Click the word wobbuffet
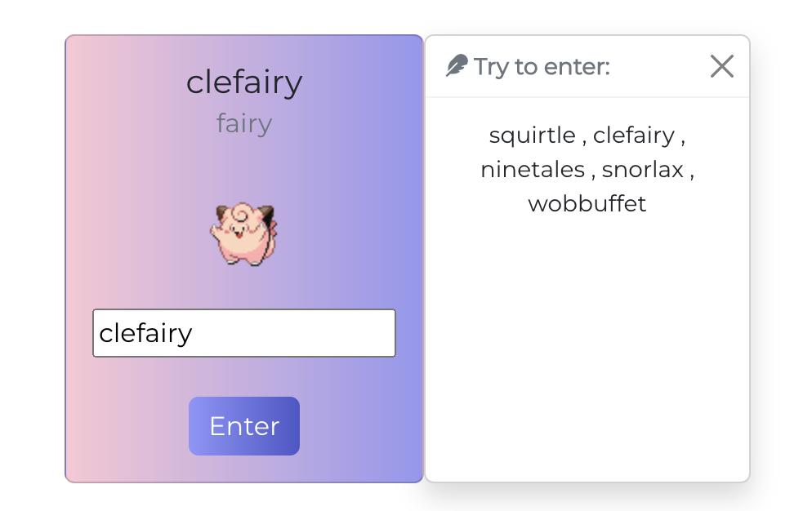This screenshot has height=511, width=812. [587, 204]
